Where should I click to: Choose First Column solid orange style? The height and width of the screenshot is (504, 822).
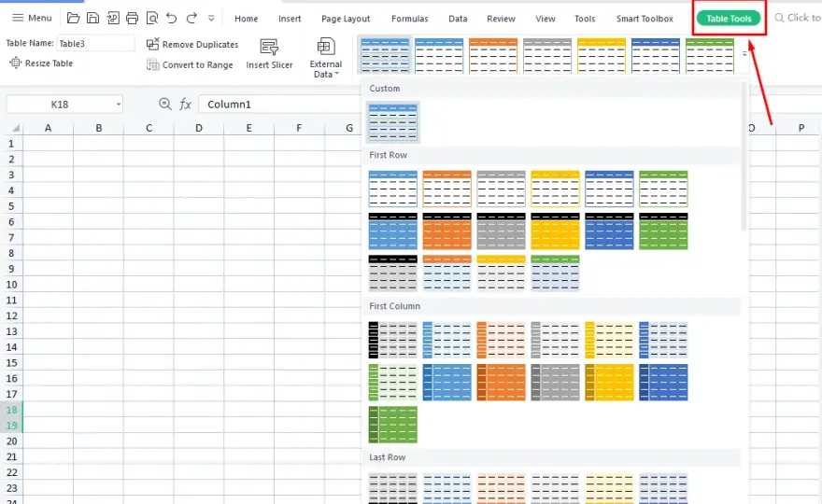click(502, 383)
